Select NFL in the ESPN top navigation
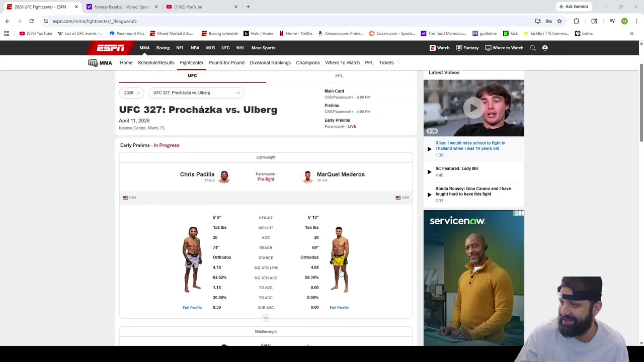Image resolution: width=644 pixels, height=362 pixels. click(180, 48)
